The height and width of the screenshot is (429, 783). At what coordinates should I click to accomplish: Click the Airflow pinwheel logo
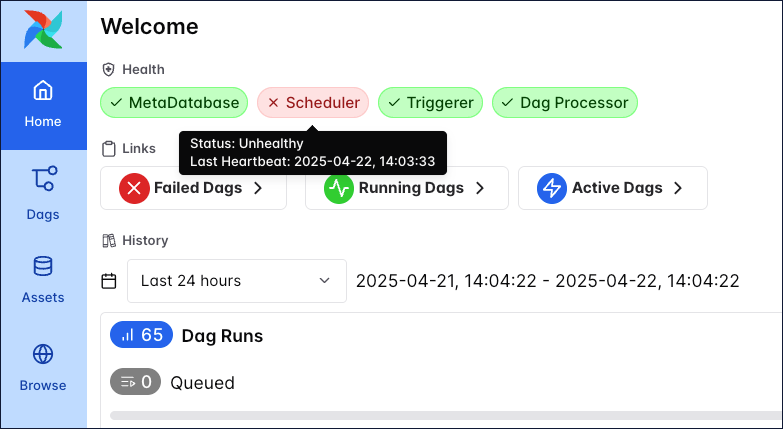pyautogui.click(x=43, y=30)
